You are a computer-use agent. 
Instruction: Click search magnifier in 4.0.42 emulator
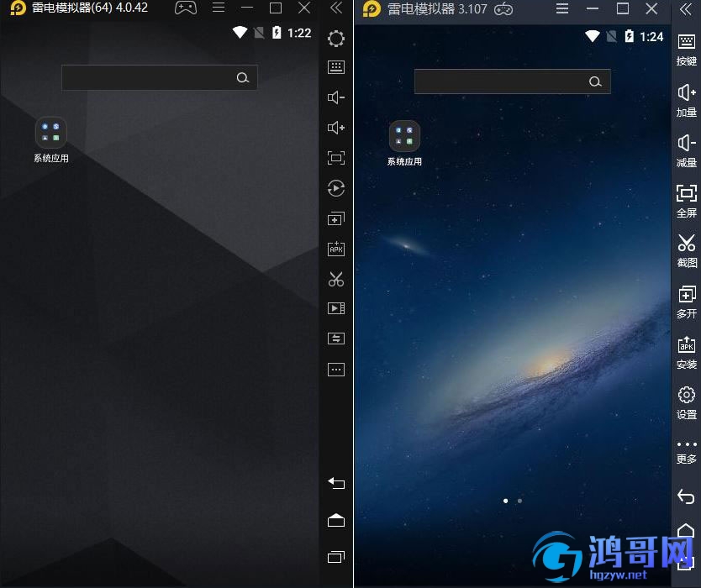pos(243,78)
